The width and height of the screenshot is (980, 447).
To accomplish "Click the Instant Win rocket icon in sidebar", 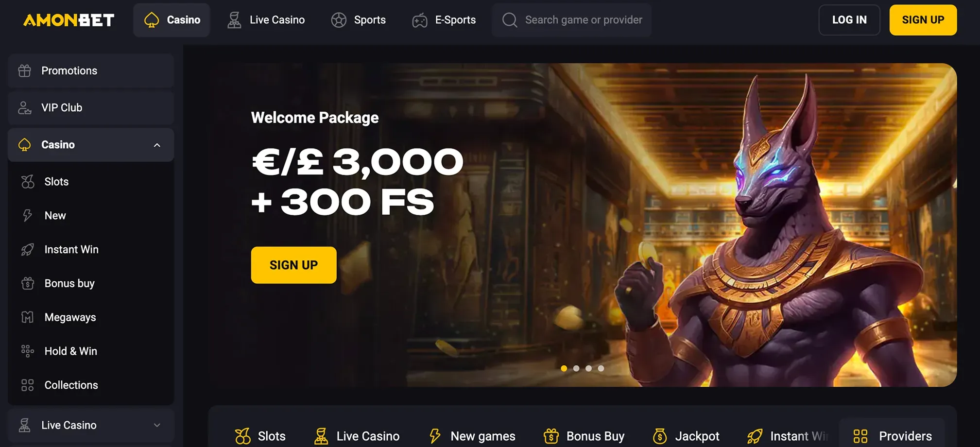I will [x=28, y=250].
